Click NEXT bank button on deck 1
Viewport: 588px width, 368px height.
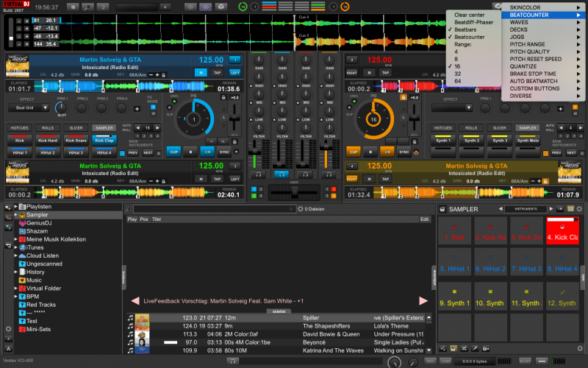[x=148, y=153]
